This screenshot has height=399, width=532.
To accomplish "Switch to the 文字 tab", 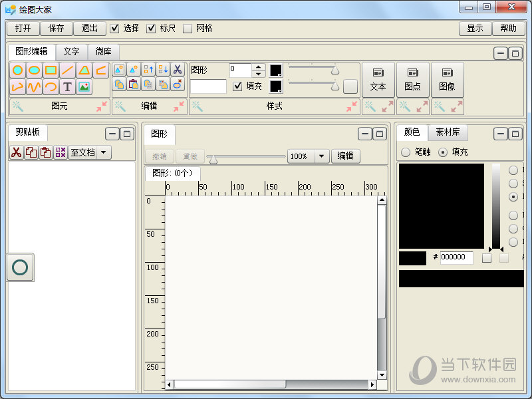I will [71, 52].
